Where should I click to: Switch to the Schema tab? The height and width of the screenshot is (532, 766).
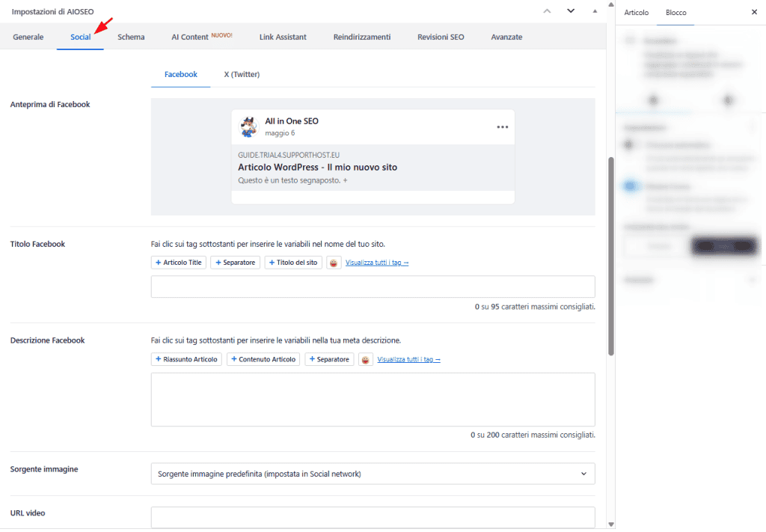131,37
